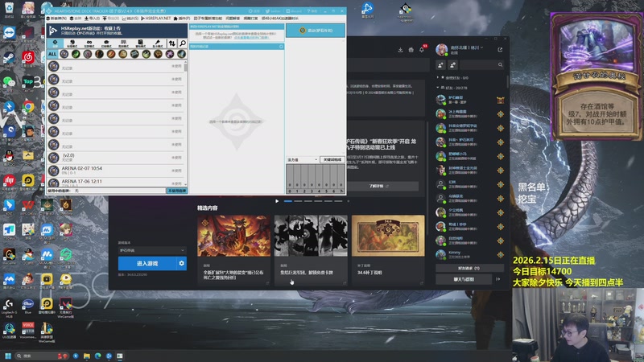Open Microsoft Edge from the taskbar
Screen dimensions: 644x362
pos(97,356)
